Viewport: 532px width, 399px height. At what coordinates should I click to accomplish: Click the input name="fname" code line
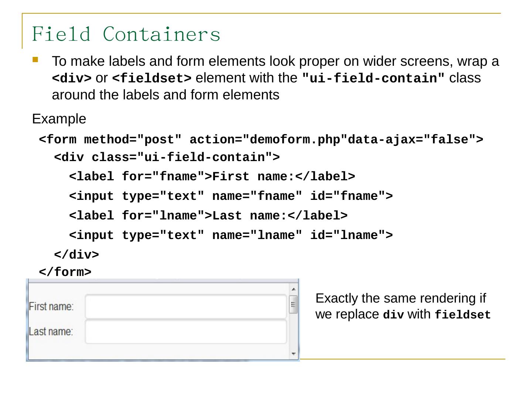click(x=231, y=196)
